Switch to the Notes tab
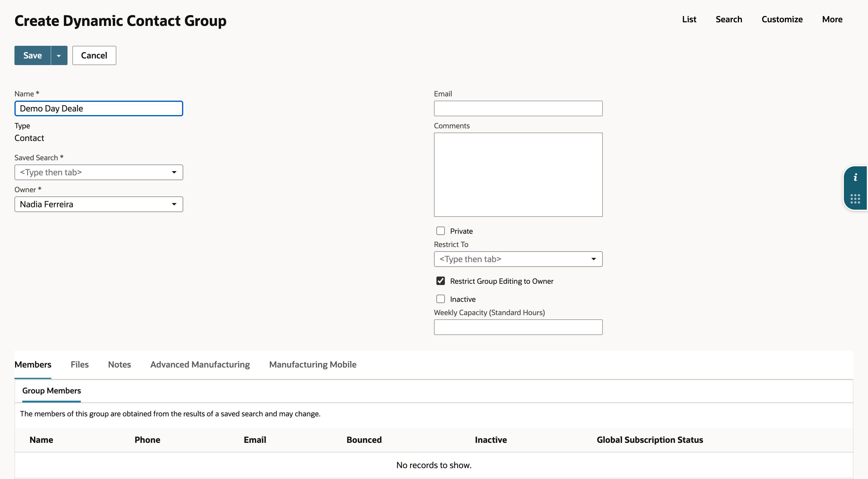 coord(119,365)
